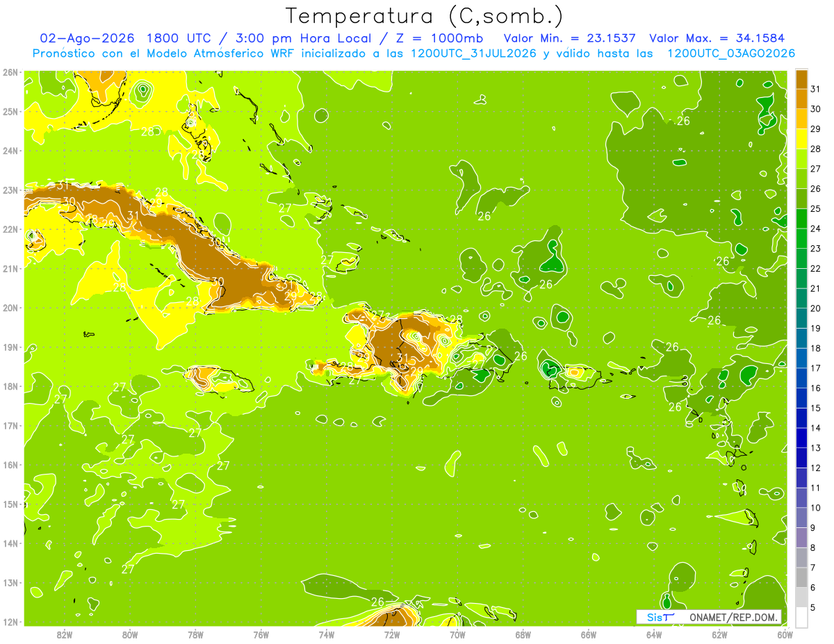
Task: Click the 12N latitude axis label
Action: click(10, 622)
